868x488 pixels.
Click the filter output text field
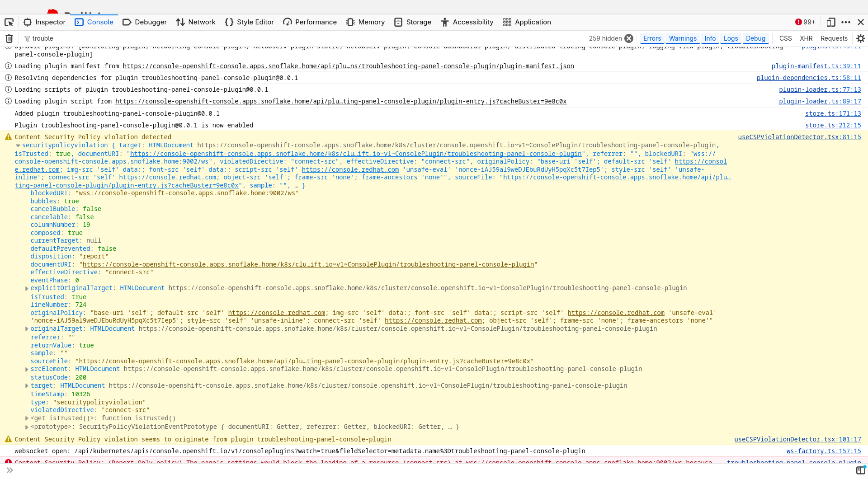271,38
